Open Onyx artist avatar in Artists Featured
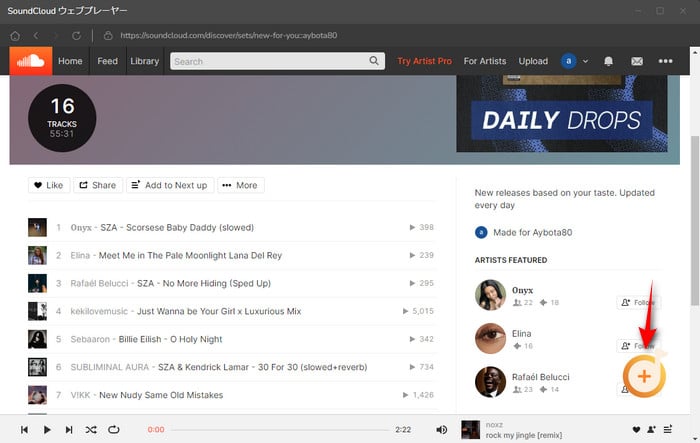This screenshot has height=443, width=700. 490,295
